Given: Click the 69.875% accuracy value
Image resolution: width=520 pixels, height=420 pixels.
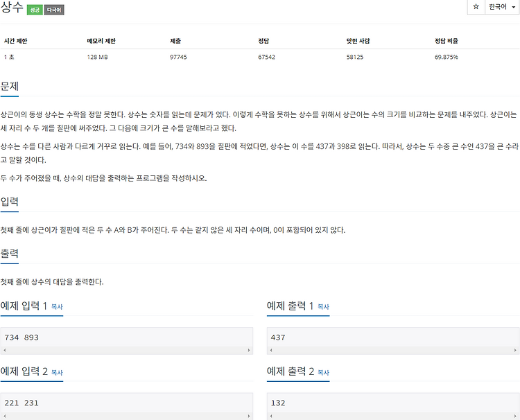Looking at the screenshot, I should [x=447, y=57].
